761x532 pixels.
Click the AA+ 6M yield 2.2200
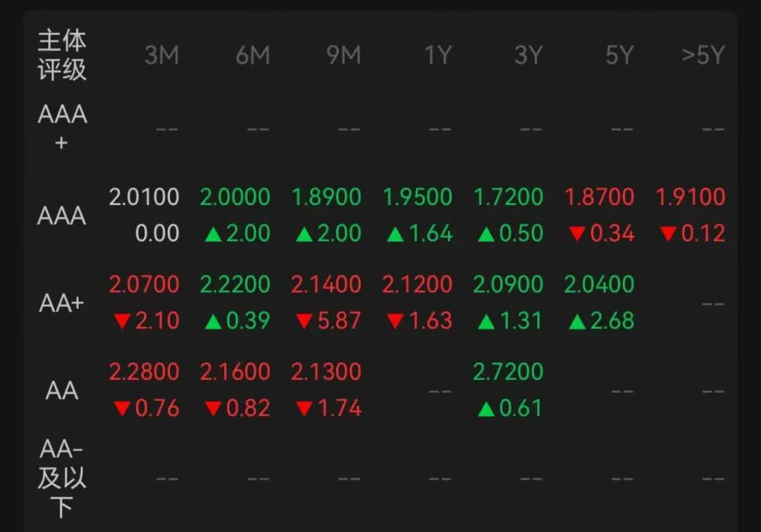[235, 285]
